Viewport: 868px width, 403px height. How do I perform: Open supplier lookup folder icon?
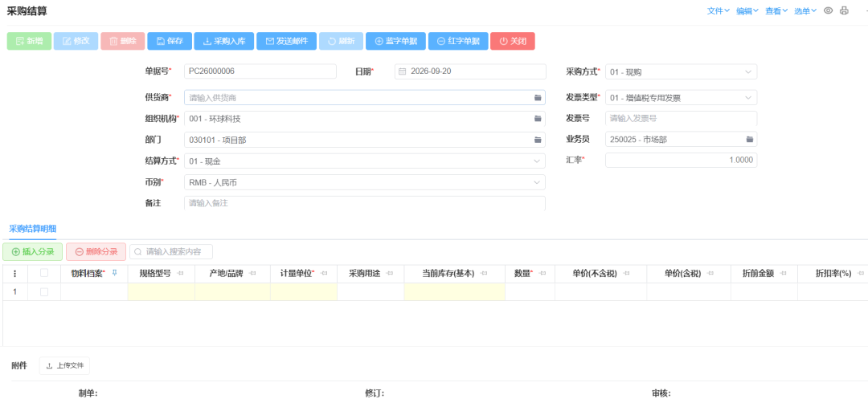(x=537, y=97)
